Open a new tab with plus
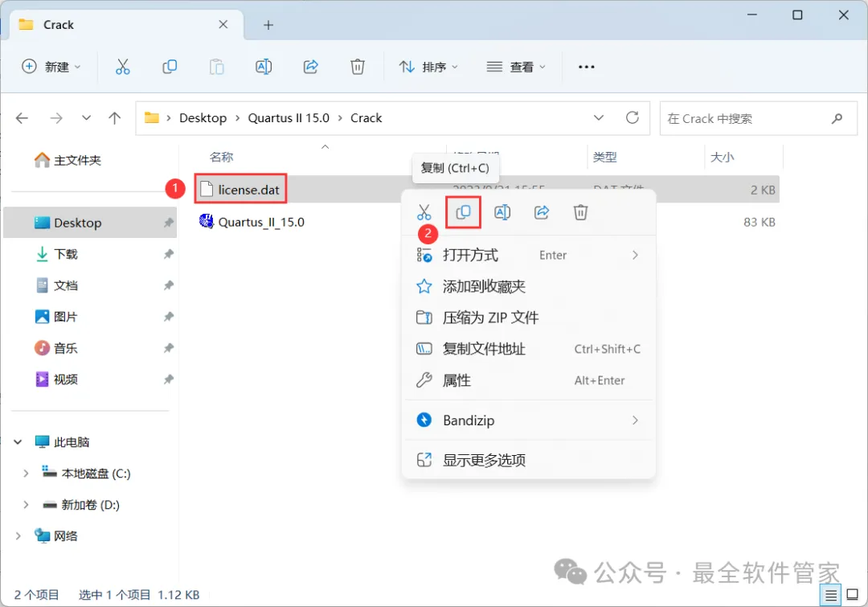This screenshot has height=607, width=868. [268, 25]
